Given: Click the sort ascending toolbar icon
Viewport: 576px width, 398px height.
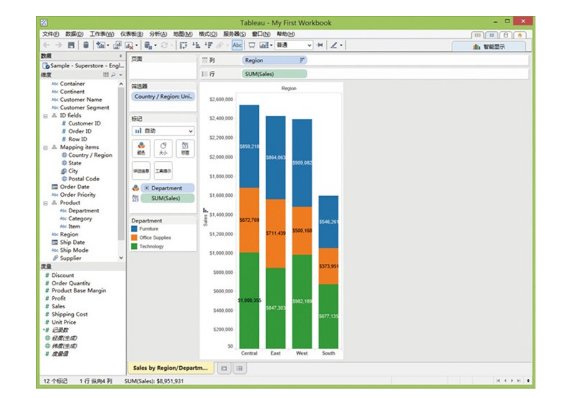Looking at the screenshot, I should click(x=197, y=45).
